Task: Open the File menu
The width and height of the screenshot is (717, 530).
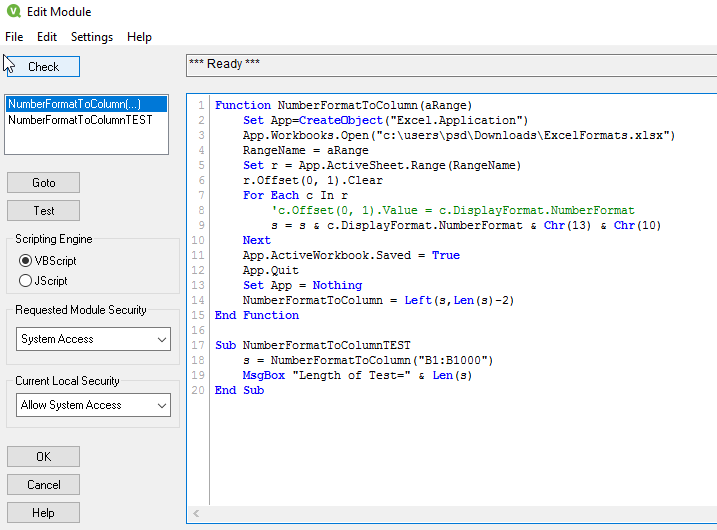Action: tap(14, 37)
